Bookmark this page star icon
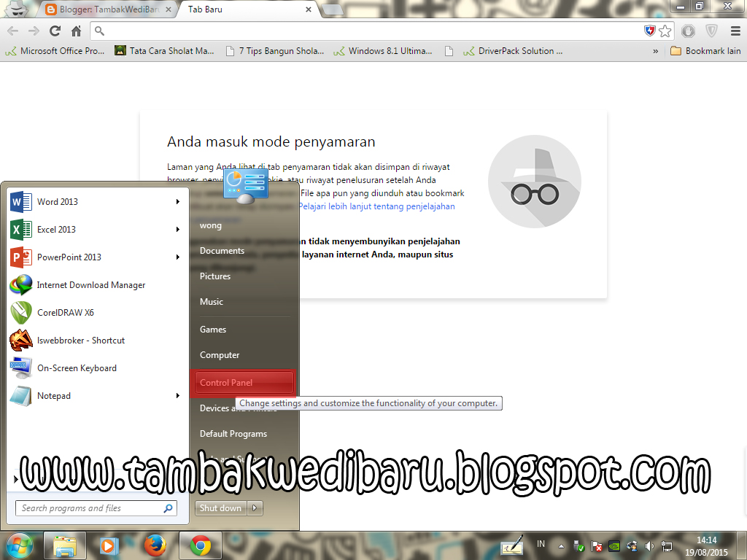 665,31
